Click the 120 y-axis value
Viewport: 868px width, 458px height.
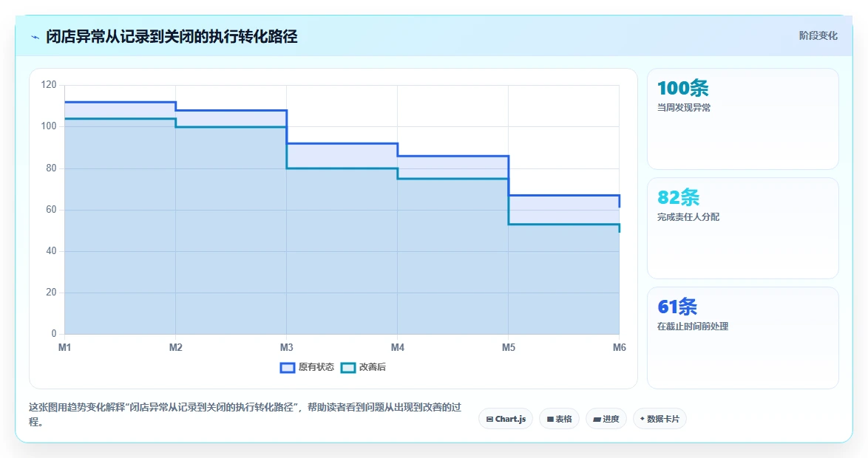coord(49,85)
